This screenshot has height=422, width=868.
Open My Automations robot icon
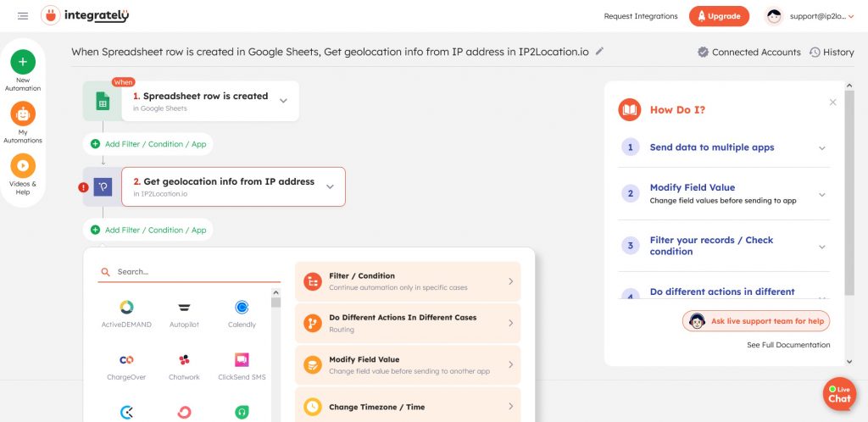point(23,114)
